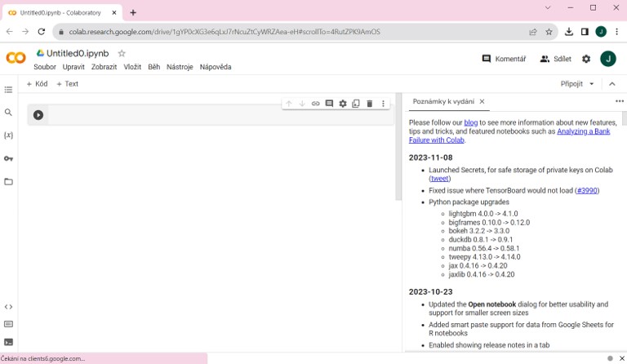Click the notebook vertical scrollbar

tap(398, 147)
